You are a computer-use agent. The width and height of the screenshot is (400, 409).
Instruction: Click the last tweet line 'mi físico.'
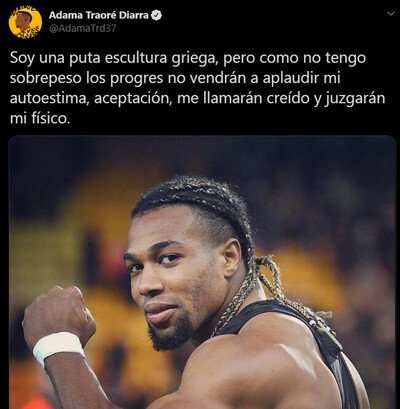click(40, 118)
